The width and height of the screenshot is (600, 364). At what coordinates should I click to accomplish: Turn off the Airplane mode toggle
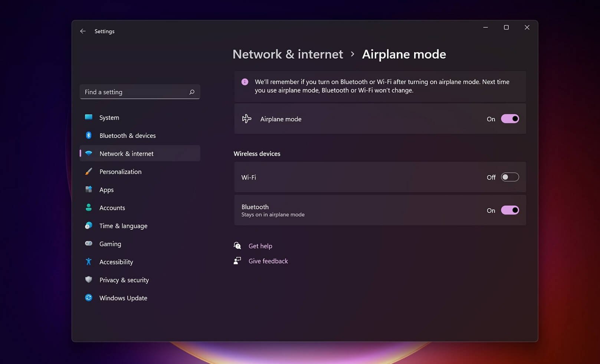pos(510,119)
